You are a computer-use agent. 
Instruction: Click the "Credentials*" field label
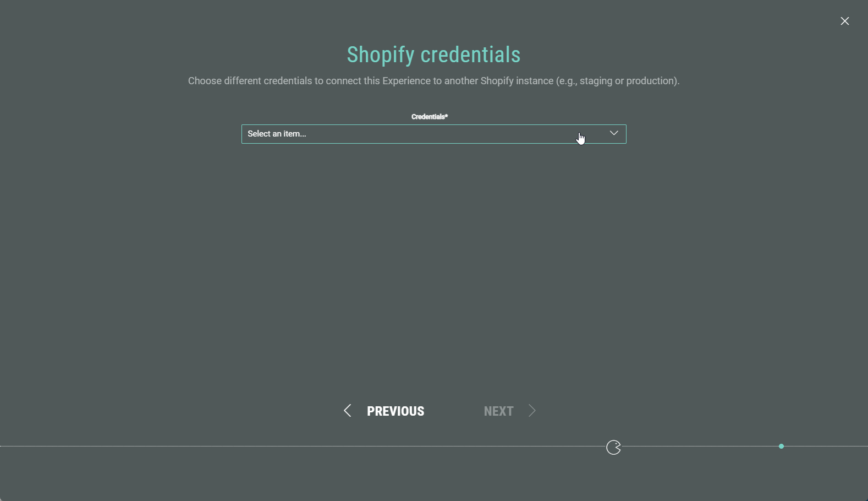[430, 117]
